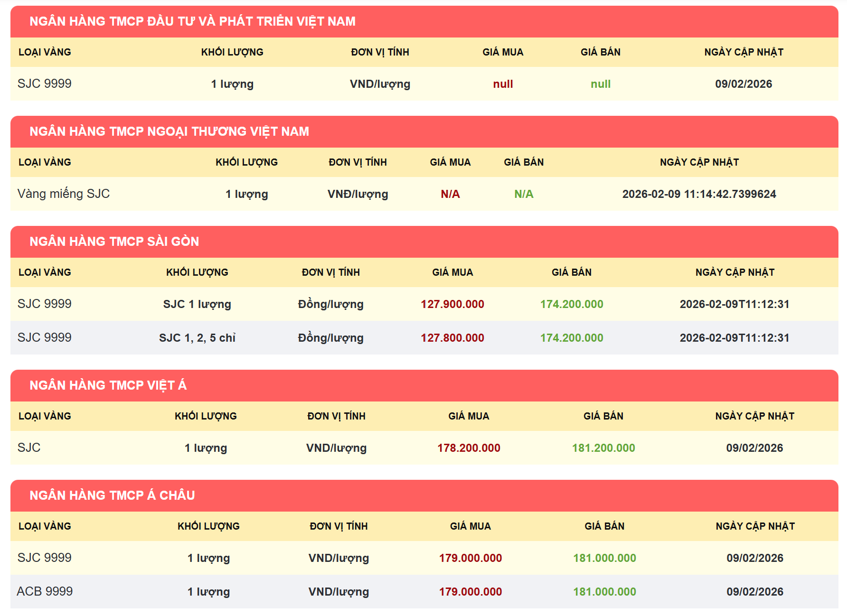
Task: Open the Ngân hàng TMCP Á Châu header
Action: point(112,495)
